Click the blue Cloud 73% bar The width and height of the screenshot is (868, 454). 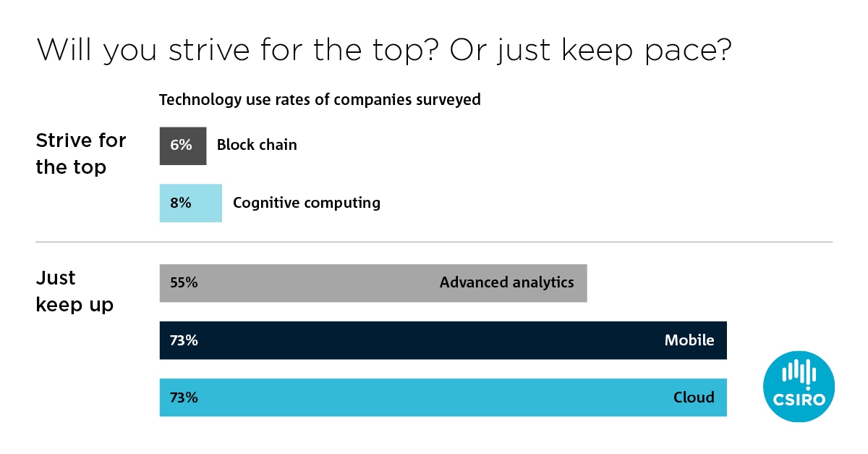tap(443, 398)
